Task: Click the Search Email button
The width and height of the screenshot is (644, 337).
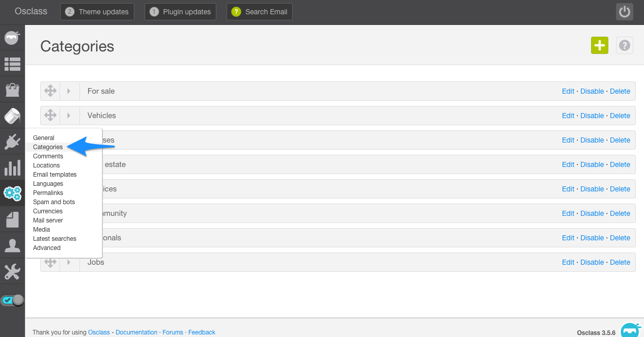Action: point(260,12)
